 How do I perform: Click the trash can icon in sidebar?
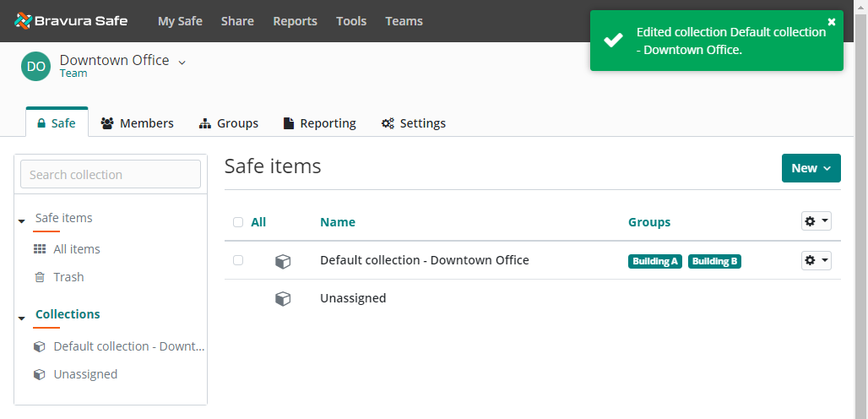(40, 277)
